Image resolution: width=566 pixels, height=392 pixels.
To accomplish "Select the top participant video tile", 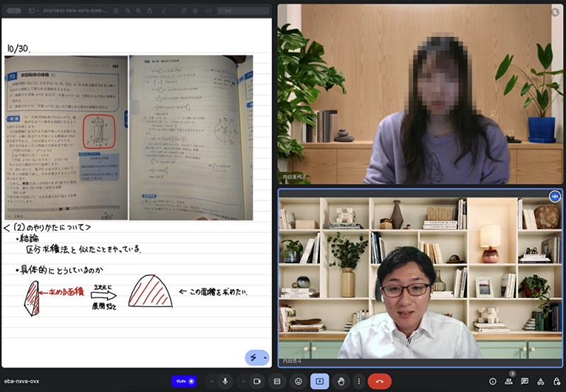I will (420, 94).
